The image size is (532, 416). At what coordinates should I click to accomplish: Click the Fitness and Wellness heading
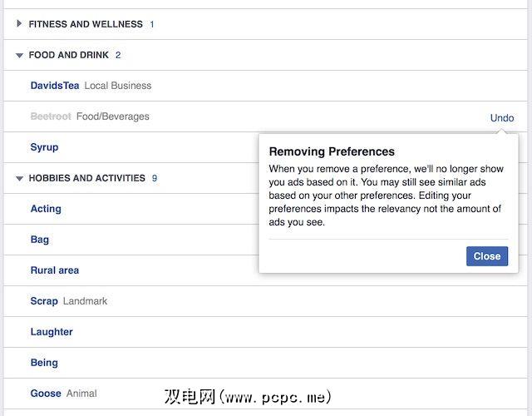(x=86, y=24)
